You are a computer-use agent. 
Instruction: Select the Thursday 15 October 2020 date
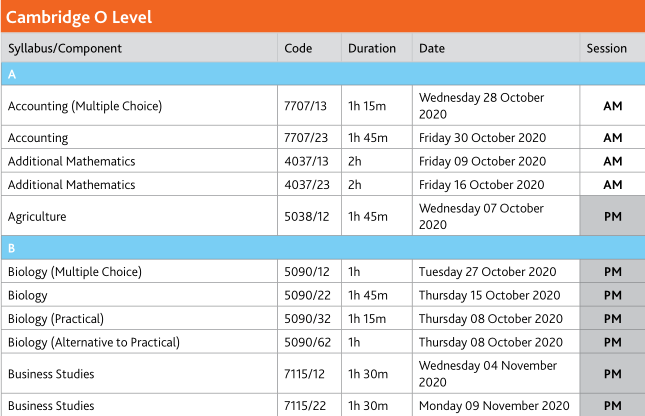pyautogui.click(x=490, y=295)
